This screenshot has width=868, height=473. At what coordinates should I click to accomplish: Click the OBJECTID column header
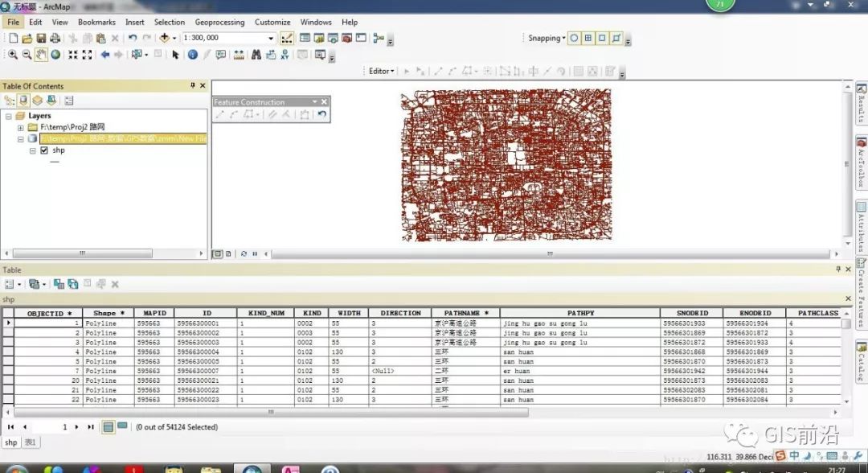point(49,314)
